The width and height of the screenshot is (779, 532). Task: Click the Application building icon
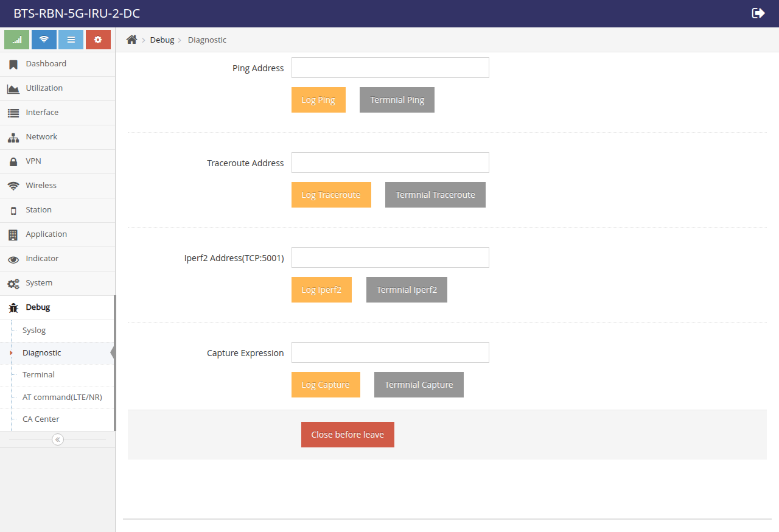[13, 234]
